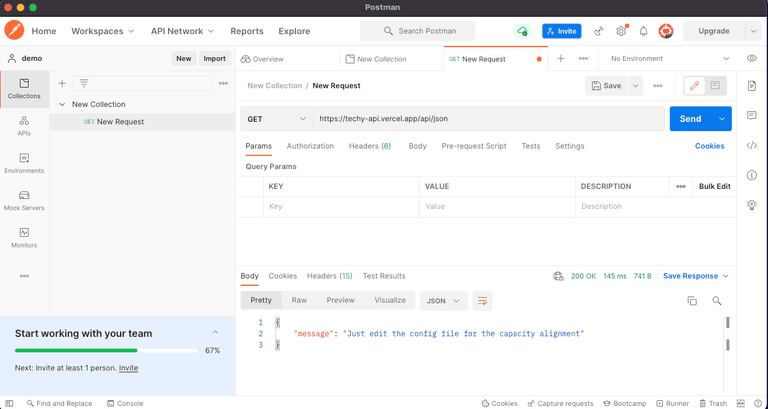The width and height of the screenshot is (768, 409).
Task: Switch to comment mode icon
Action: pyautogui.click(x=715, y=86)
